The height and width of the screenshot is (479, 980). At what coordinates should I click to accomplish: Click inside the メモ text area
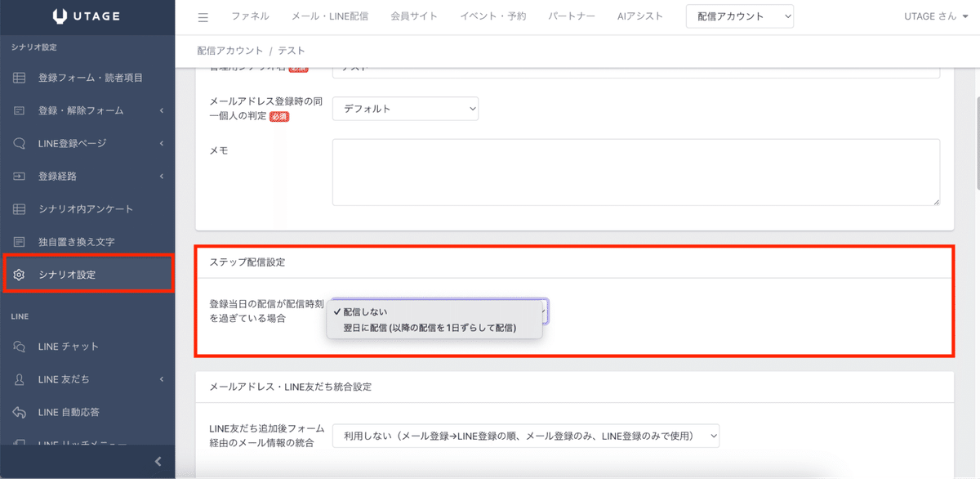[635, 172]
